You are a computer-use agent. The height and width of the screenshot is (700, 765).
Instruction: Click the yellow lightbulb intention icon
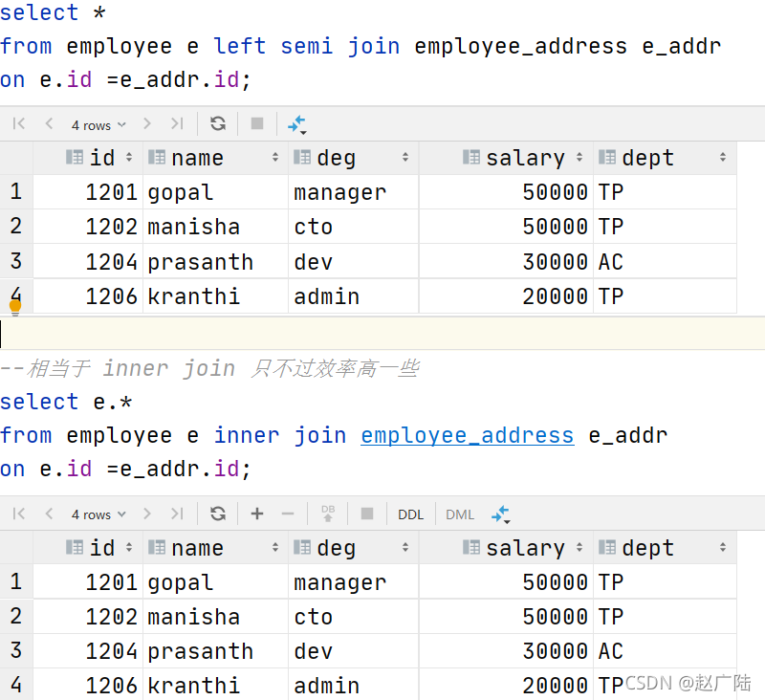coord(15,307)
